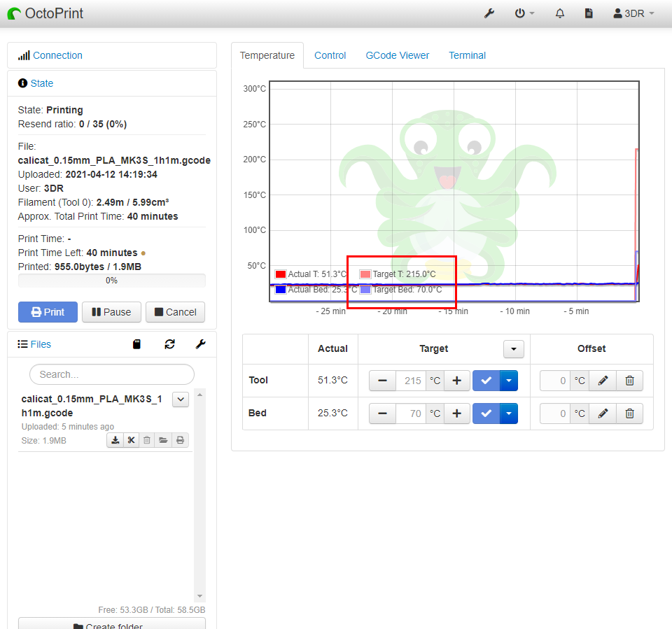Collapse the State panel
Screen dimensions: 672x629
(41, 83)
